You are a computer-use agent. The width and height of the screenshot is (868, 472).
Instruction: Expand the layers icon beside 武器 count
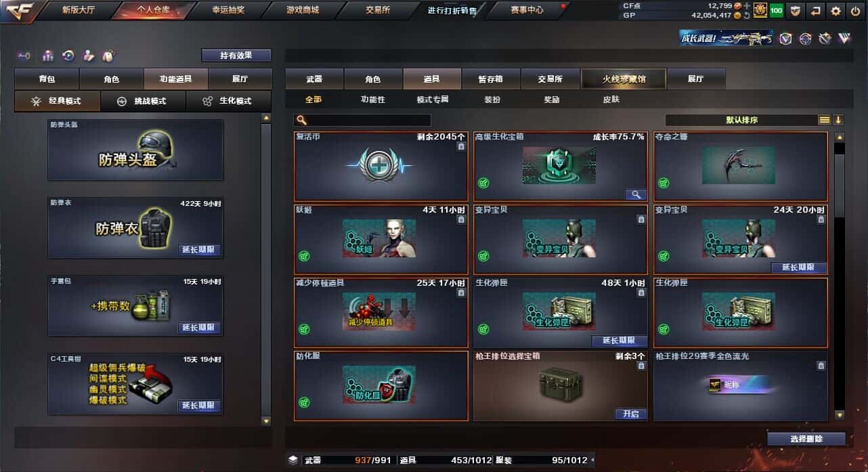[x=292, y=460]
